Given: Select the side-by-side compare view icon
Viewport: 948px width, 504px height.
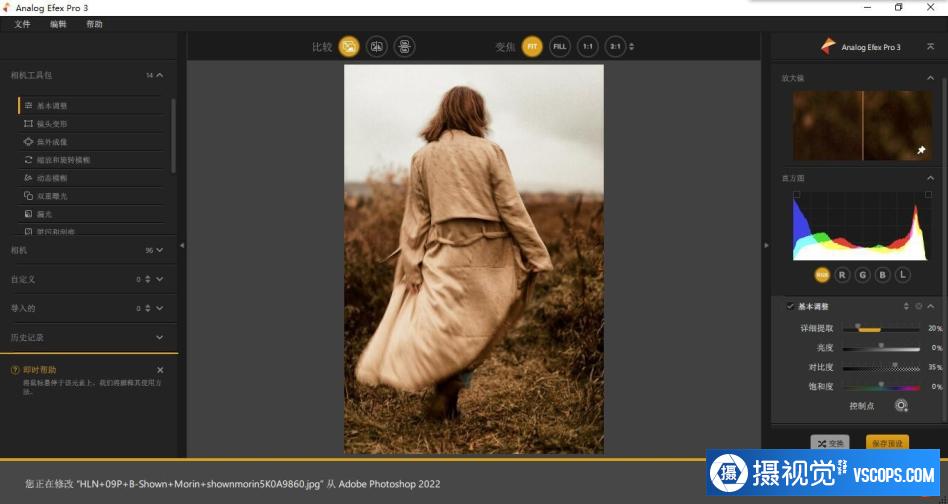Looking at the screenshot, I should click(x=404, y=47).
